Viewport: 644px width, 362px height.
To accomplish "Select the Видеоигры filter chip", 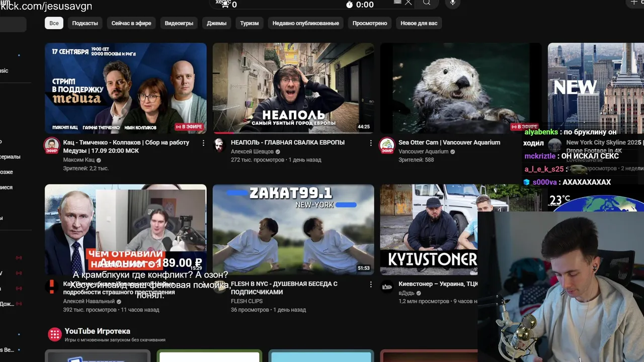I will tap(179, 23).
